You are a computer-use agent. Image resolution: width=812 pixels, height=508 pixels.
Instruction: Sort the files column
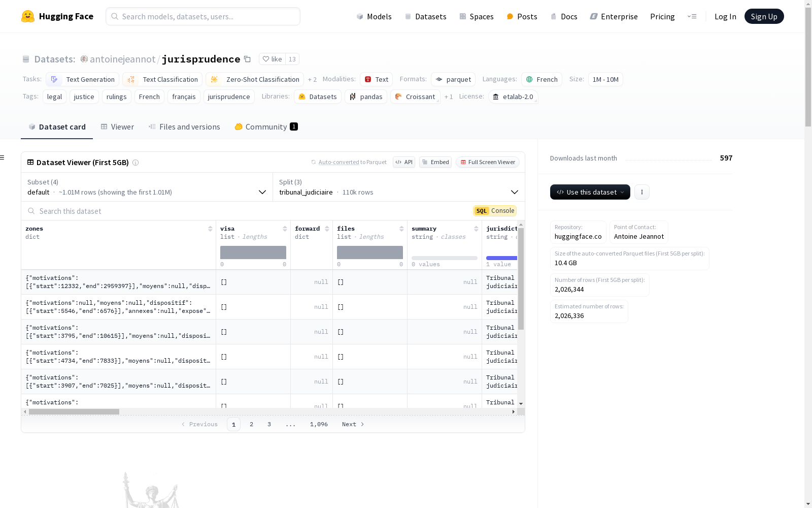pyautogui.click(x=401, y=229)
